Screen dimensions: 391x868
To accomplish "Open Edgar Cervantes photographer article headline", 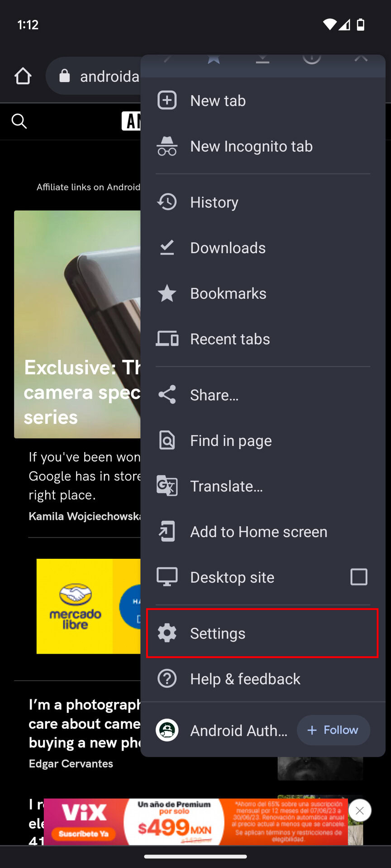I will click(85, 723).
